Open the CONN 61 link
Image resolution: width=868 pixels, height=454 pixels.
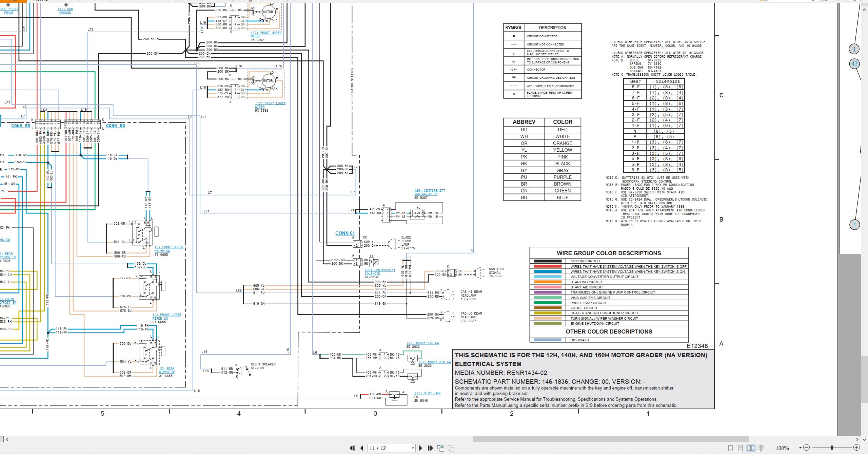pos(345,233)
